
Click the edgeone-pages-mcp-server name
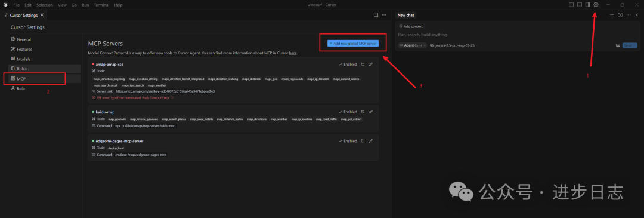click(x=119, y=141)
